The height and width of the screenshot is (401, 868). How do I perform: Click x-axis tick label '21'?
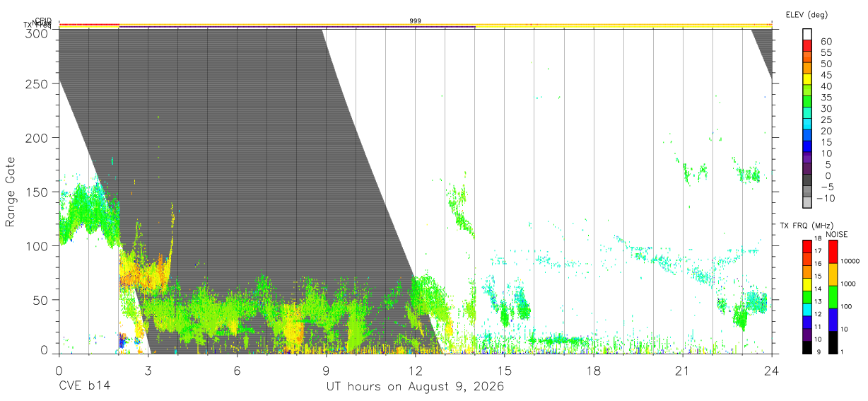(x=683, y=371)
